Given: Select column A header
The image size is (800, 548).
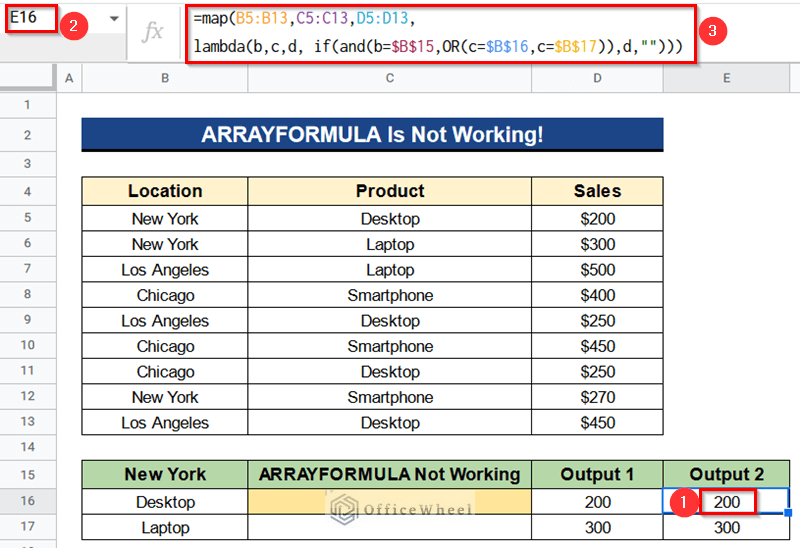Looking at the screenshot, I should point(69,78).
